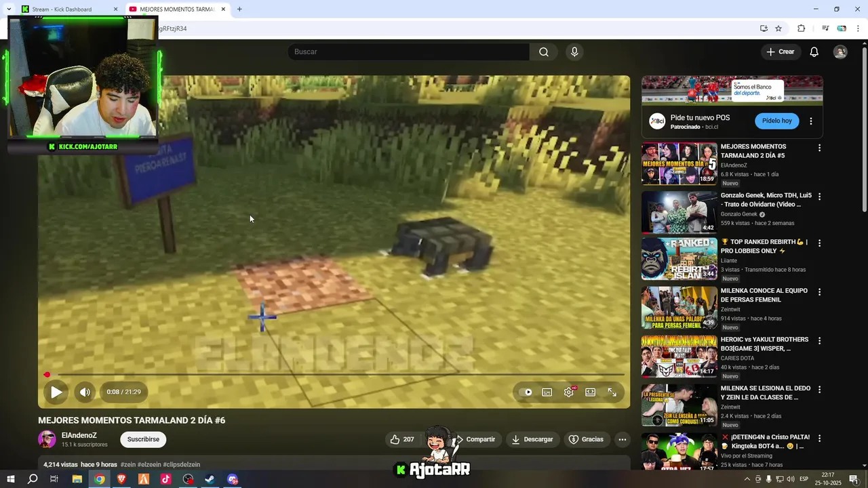Open menu for TARMALAND 2 DÍA #5 video

point(819,148)
